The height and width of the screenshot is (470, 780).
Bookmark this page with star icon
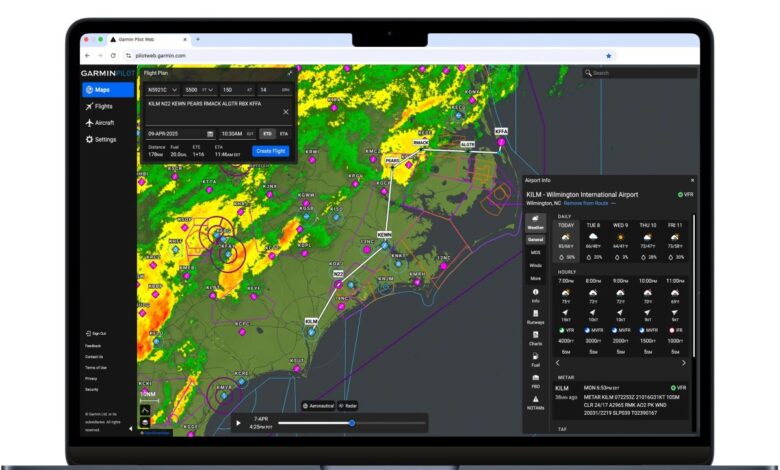coord(609,56)
